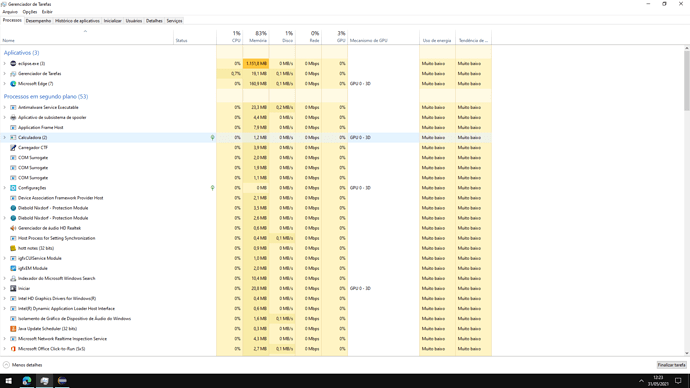Switch to the Desempenho tab
This screenshot has height=388, width=690.
38,21
